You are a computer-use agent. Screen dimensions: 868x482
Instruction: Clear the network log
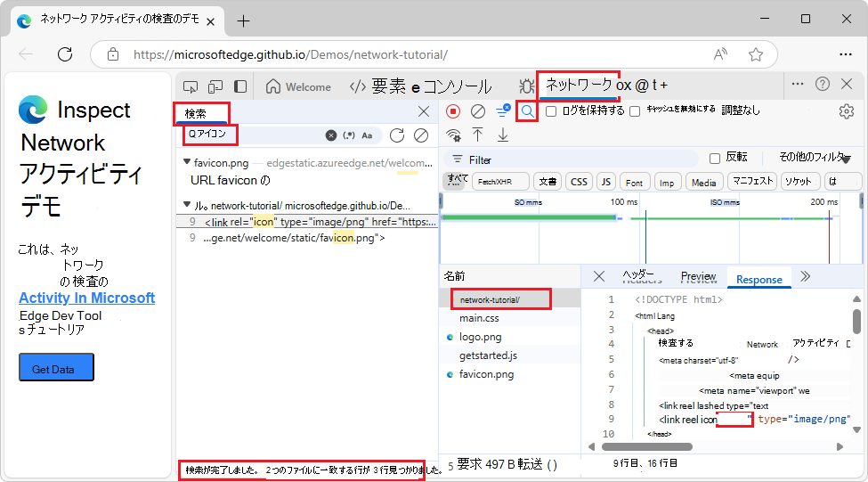pos(478,111)
